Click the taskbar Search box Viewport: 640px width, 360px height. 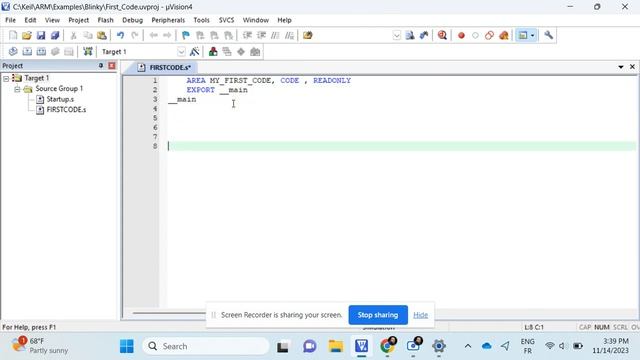point(206,346)
